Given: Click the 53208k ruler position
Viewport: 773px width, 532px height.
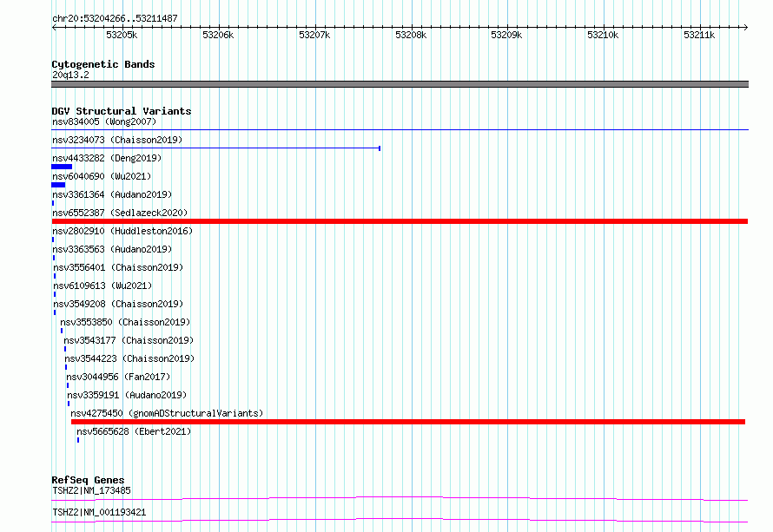Looking at the screenshot, I should [411, 35].
